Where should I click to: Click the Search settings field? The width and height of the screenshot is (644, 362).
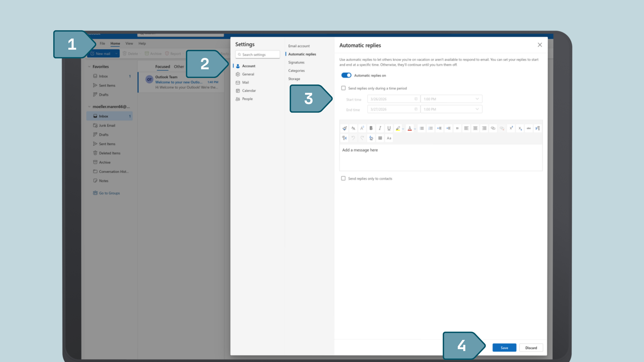point(257,54)
